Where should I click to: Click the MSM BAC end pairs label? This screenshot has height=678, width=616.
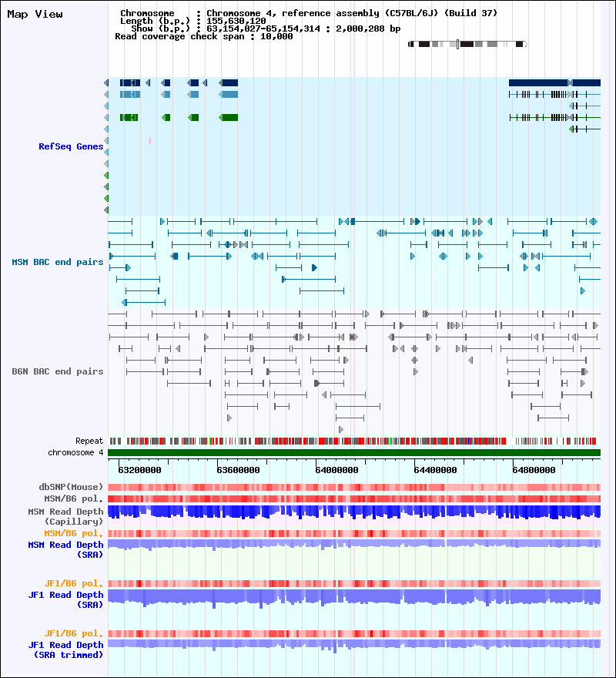point(58,262)
